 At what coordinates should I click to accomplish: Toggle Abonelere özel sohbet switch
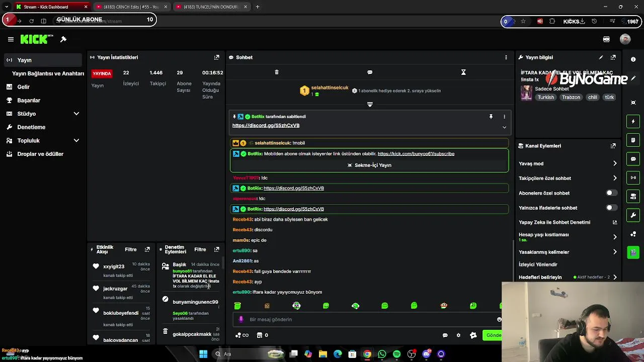pyautogui.click(x=611, y=193)
